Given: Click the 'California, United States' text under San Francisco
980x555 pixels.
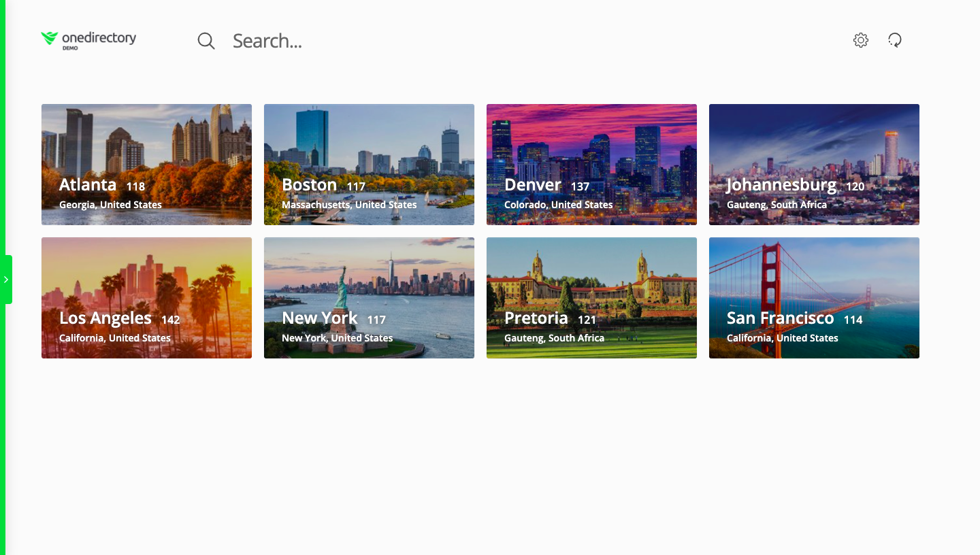Looking at the screenshot, I should [783, 338].
